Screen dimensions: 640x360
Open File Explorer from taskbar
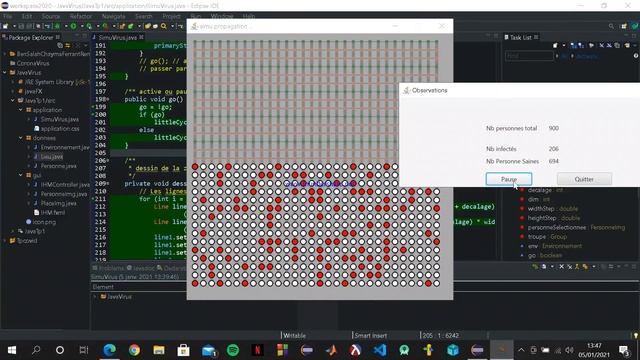click(x=159, y=350)
